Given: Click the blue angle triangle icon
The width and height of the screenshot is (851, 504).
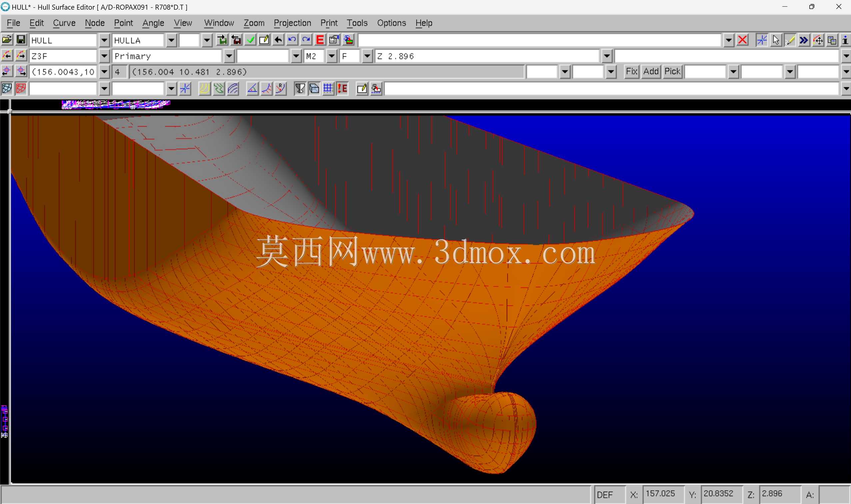Looking at the screenshot, I should 253,89.
